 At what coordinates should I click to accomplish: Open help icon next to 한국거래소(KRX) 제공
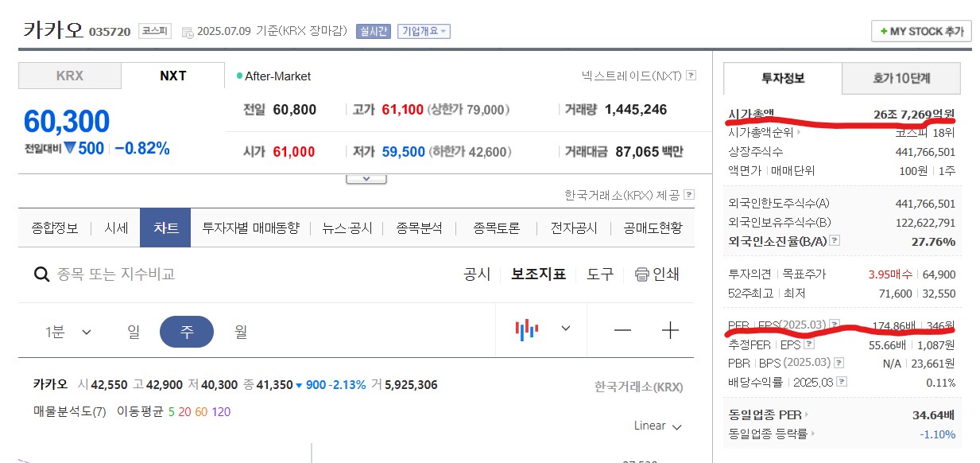coord(689,194)
